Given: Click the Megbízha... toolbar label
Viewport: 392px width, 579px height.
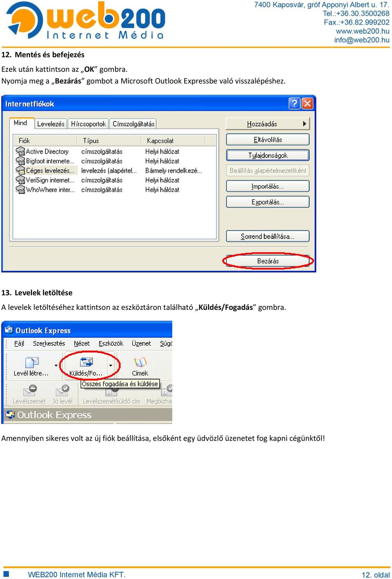Looking at the screenshot, I should pyautogui.click(x=159, y=401).
